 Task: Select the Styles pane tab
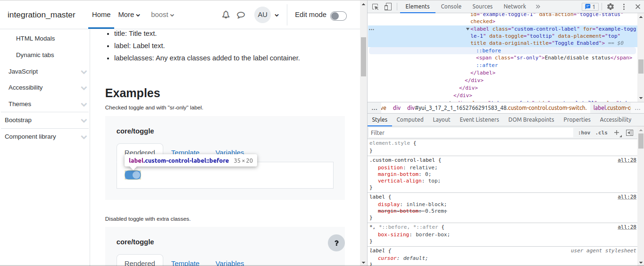pyautogui.click(x=379, y=120)
